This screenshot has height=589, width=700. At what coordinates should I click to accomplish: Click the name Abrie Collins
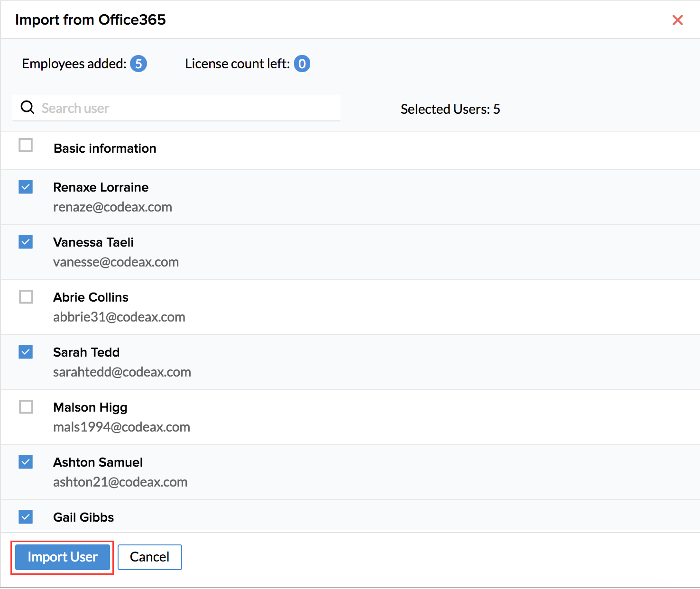pos(91,297)
